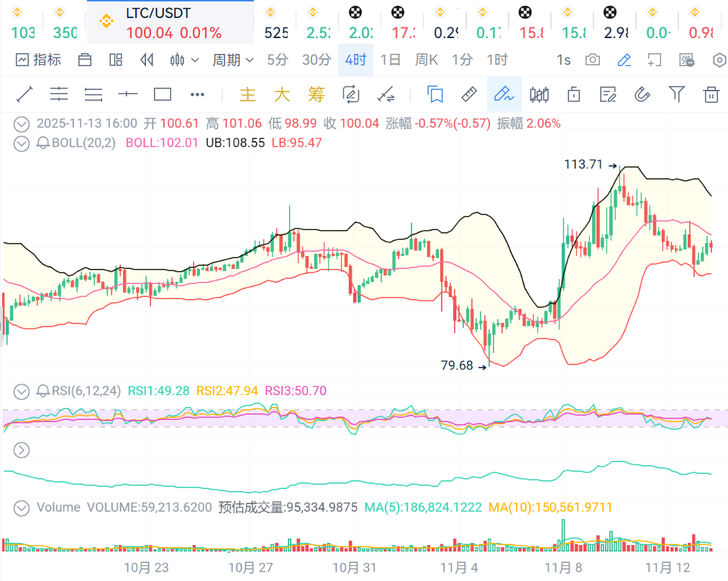Viewport: 728px width, 581px height.
Task: Click the more drawing tools ellipsis
Action: pos(197,94)
